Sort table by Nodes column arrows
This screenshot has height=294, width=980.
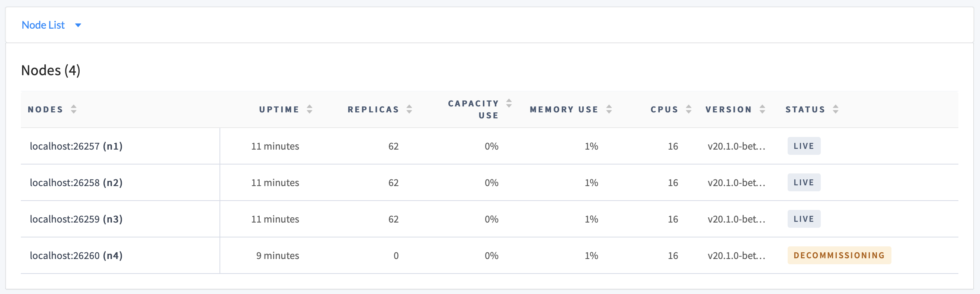click(74, 109)
